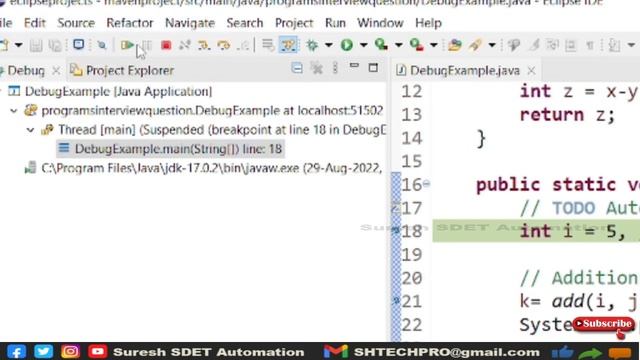Click the Save All icon

tap(55, 45)
